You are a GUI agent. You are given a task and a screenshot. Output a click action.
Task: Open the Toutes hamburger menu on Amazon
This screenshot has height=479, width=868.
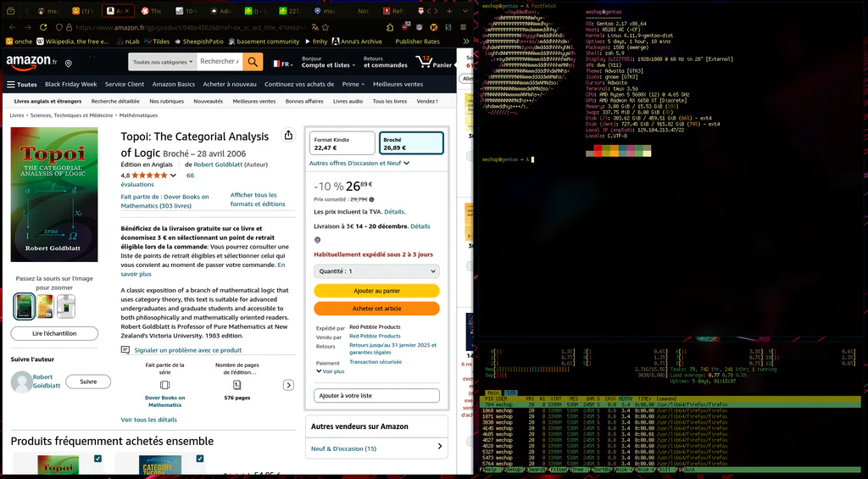[x=21, y=84]
